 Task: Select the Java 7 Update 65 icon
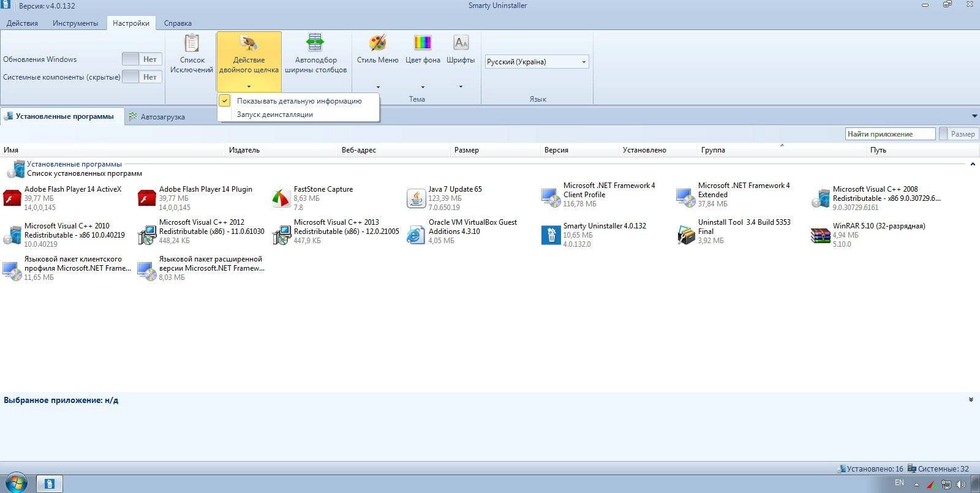click(x=416, y=198)
